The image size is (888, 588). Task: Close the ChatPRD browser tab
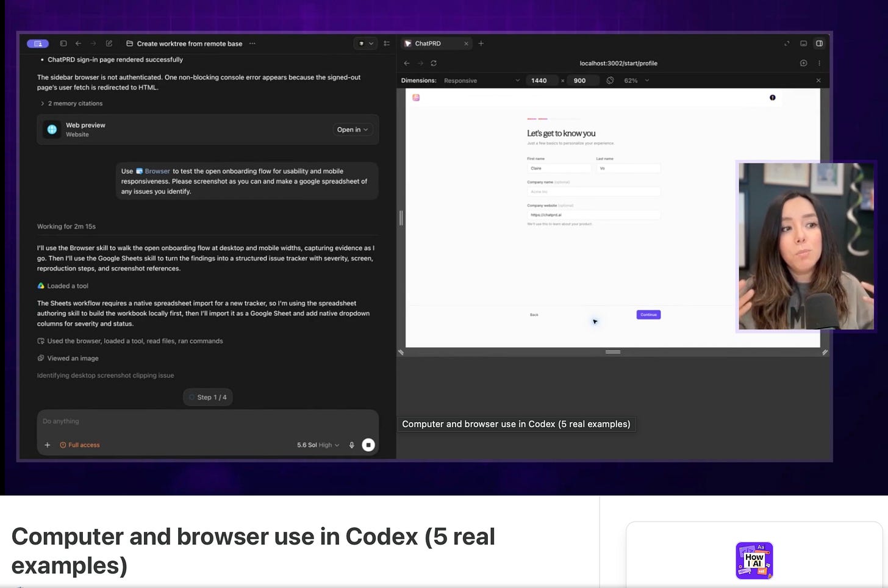pos(467,43)
